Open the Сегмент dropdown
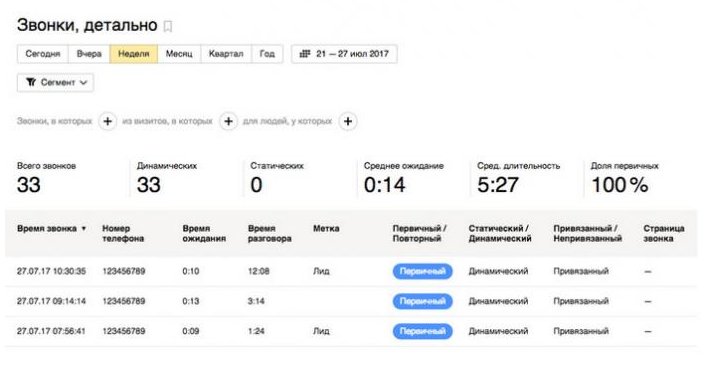This screenshot has height=365, width=707. point(55,82)
